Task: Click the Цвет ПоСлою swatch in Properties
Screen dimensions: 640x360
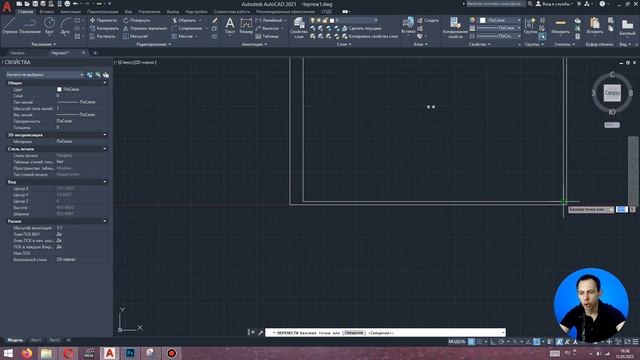Action: [x=59, y=89]
